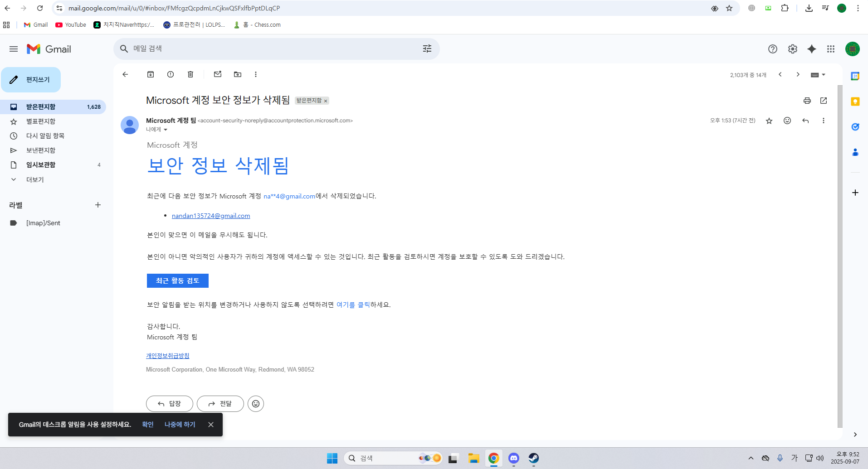Open Steam from taskbar
Viewport: 868px width, 469px height.
[x=534, y=459]
